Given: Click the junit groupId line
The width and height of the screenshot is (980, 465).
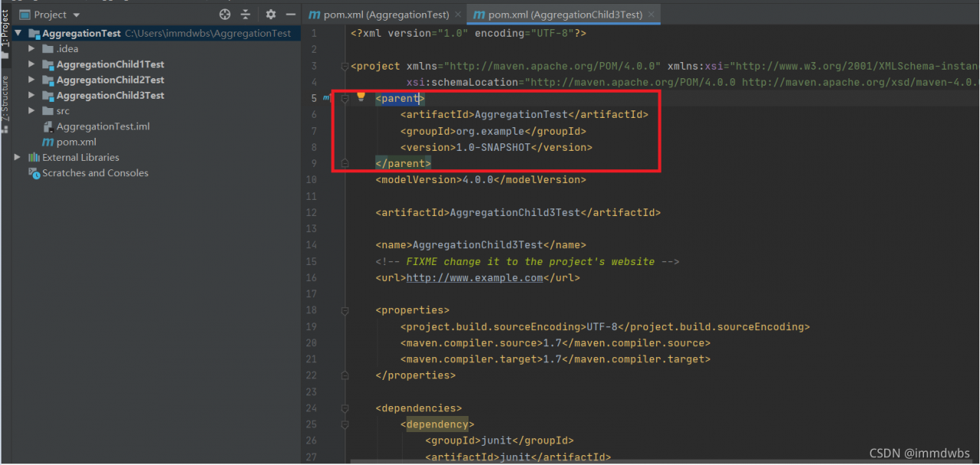Looking at the screenshot, I should click(x=499, y=440).
